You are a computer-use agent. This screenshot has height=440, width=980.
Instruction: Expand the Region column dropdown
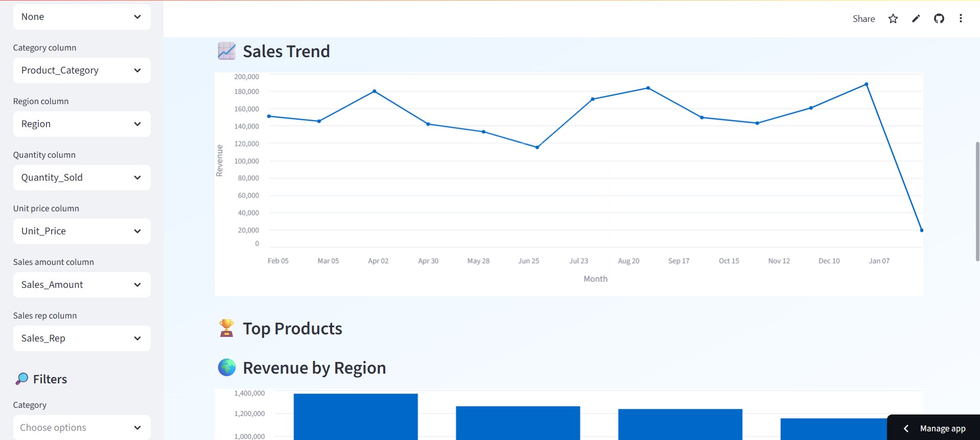coord(82,124)
